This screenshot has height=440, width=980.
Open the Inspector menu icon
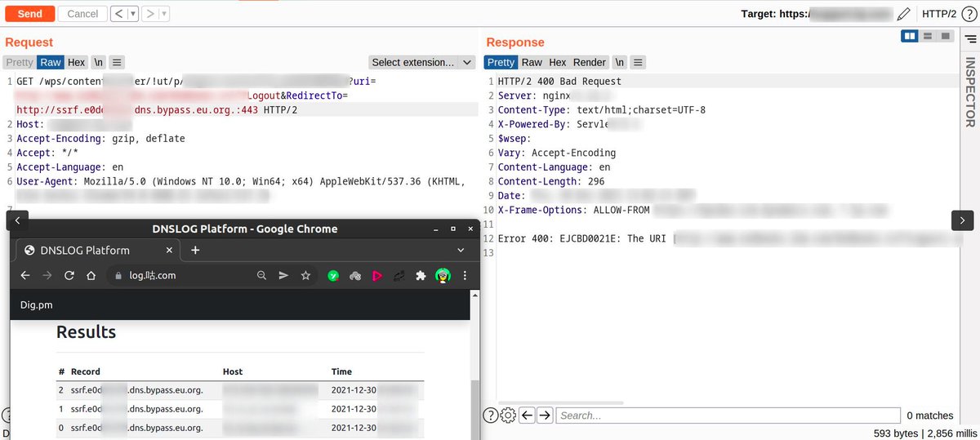coord(969,38)
